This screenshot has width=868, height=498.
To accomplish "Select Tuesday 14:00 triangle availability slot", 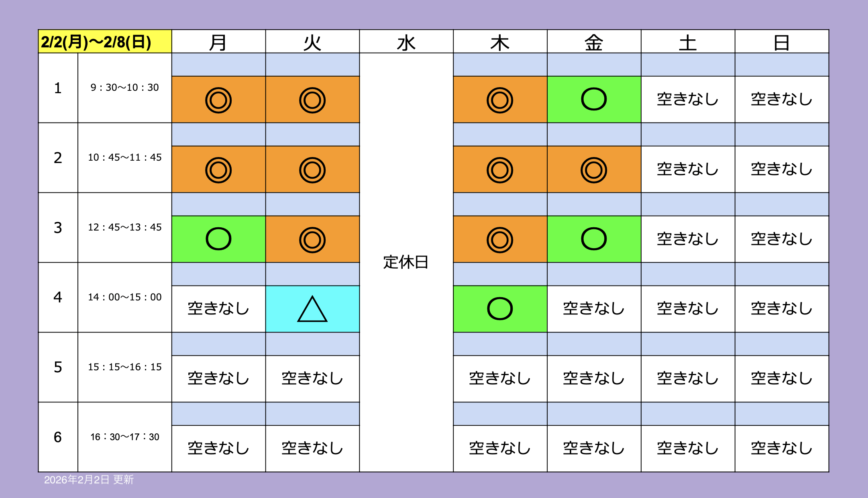I will point(312,309).
